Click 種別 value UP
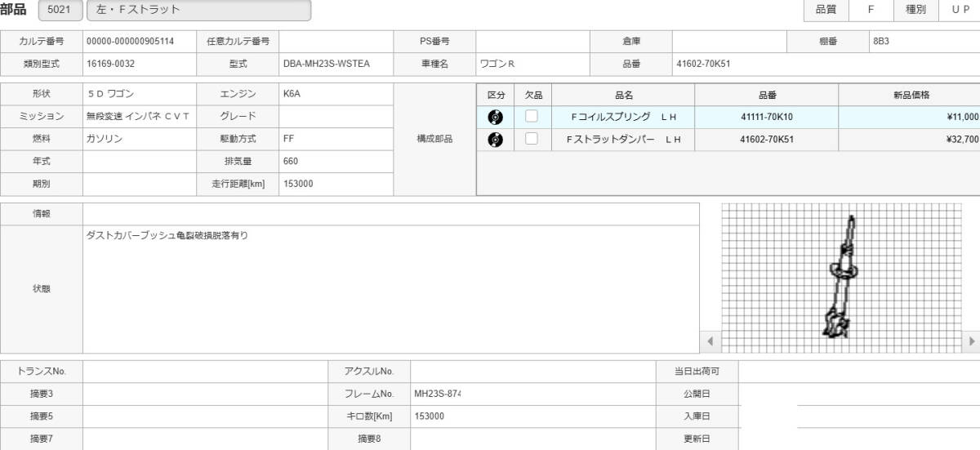This screenshot has width=980, height=450. point(960,10)
